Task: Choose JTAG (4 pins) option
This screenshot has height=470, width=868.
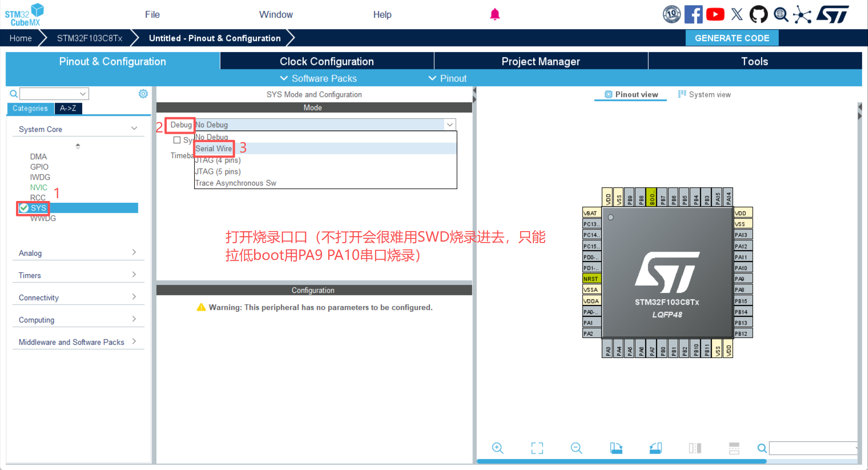Action: pyautogui.click(x=325, y=160)
